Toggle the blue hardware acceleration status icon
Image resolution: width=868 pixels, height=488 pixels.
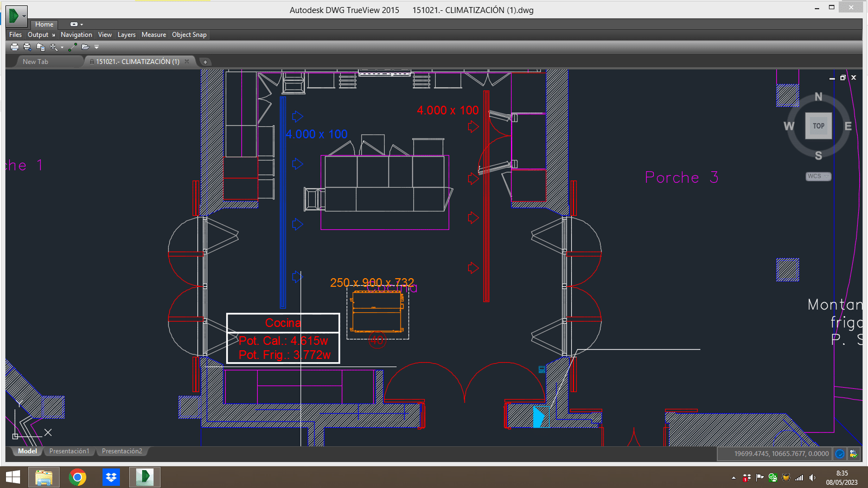840,454
